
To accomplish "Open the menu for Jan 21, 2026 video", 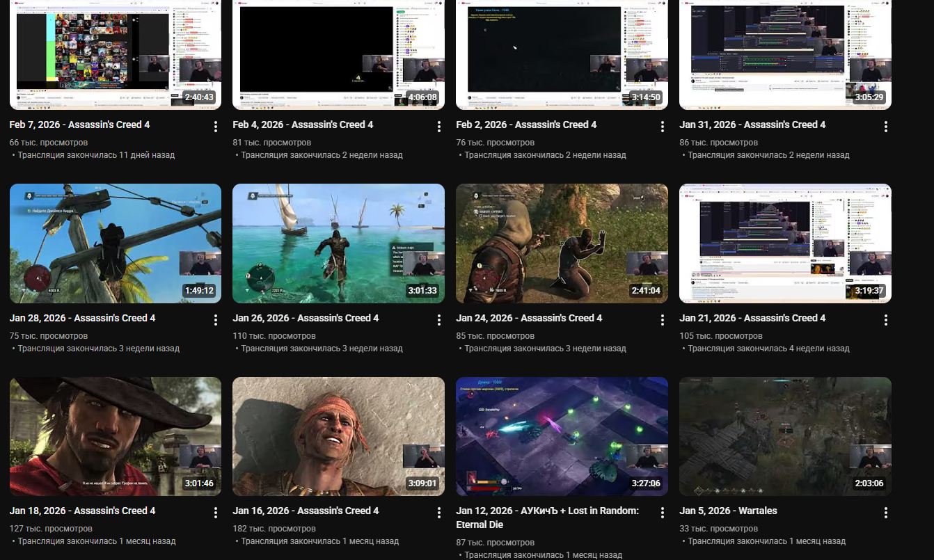I will point(886,320).
